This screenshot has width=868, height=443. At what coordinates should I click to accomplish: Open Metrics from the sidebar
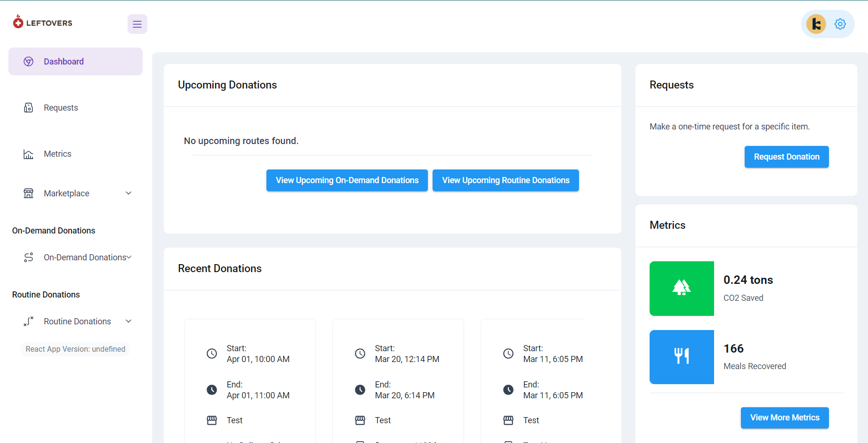point(75,154)
